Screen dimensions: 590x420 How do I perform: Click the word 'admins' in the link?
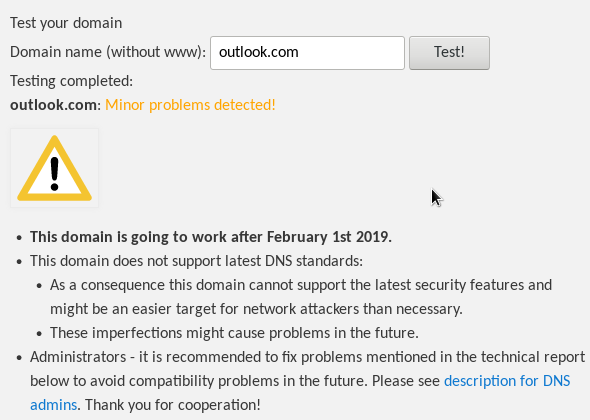(x=53, y=405)
